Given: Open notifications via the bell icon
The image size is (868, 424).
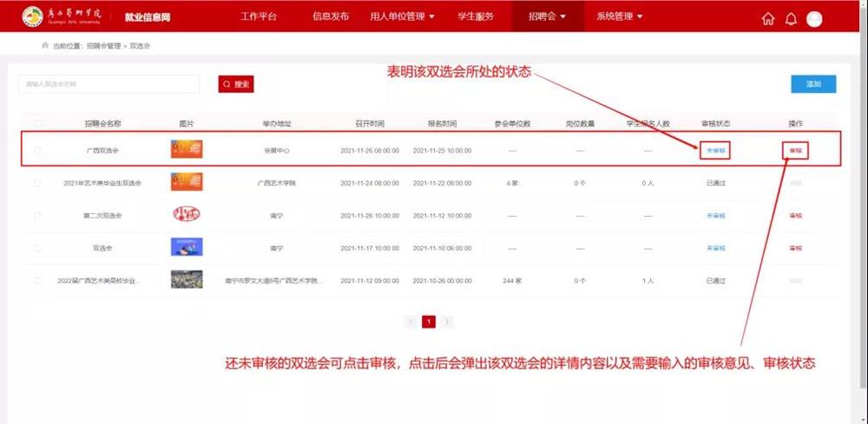Looking at the screenshot, I should click(x=791, y=19).
